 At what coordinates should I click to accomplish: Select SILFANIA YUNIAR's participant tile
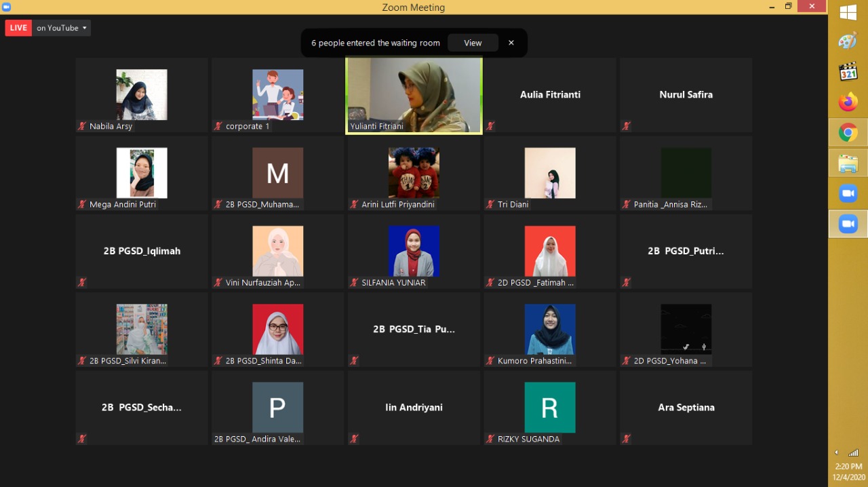[414, 252]
